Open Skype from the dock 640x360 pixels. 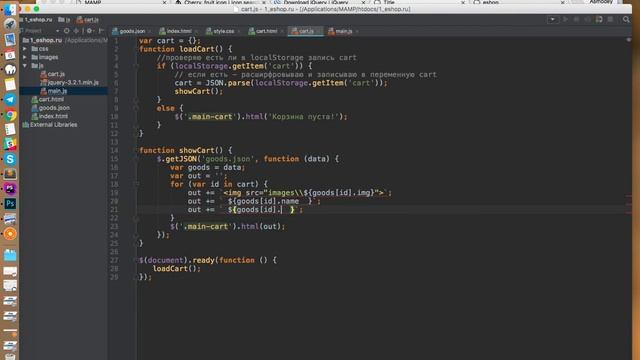[10, 159]
